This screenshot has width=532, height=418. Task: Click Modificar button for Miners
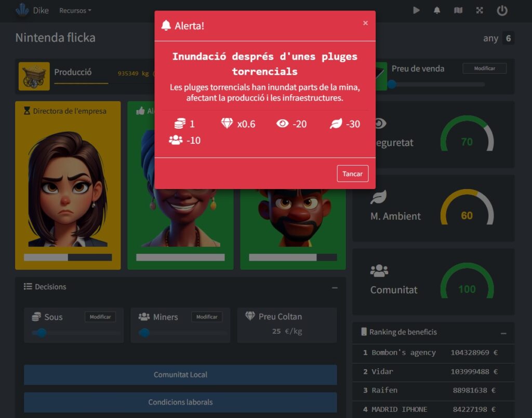click(207, 317)
